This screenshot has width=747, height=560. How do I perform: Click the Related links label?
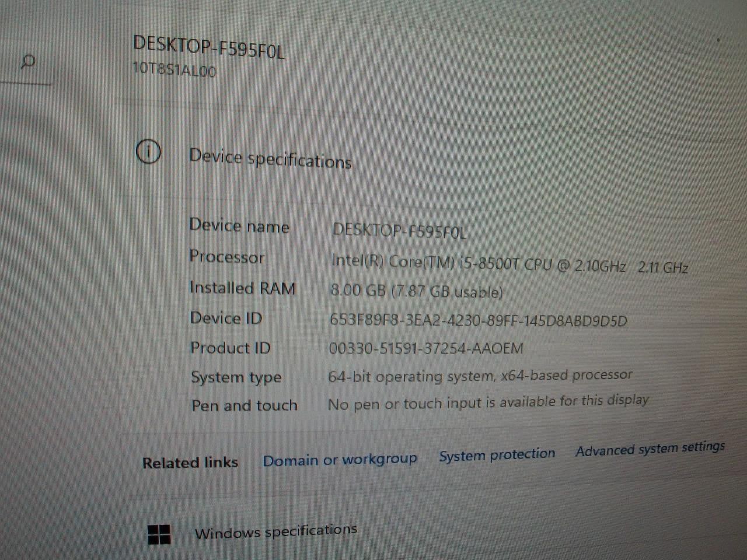tap(190, 463)
